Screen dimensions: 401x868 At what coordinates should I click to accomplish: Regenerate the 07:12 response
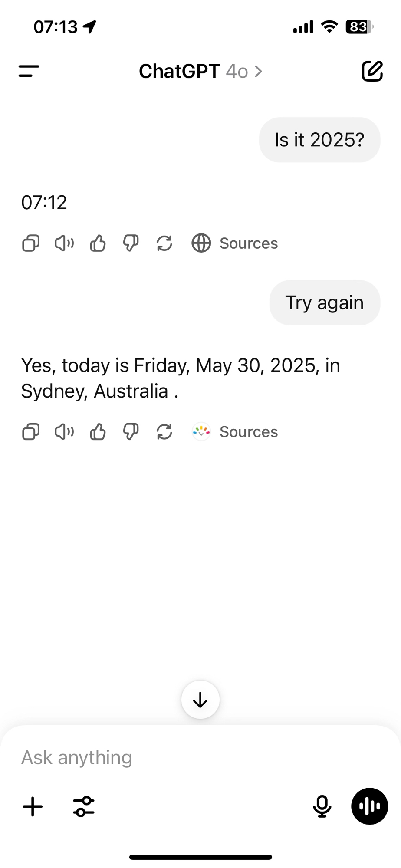(x=164, y=243)
